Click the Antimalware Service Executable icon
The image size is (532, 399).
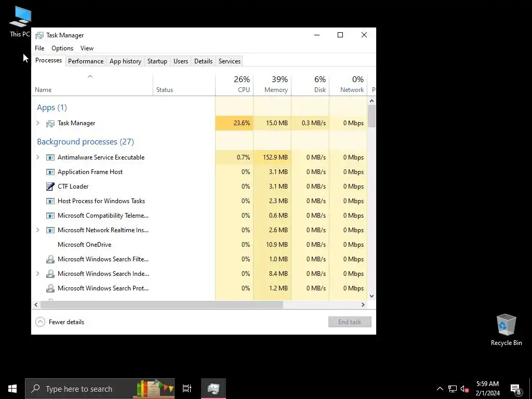50,157
